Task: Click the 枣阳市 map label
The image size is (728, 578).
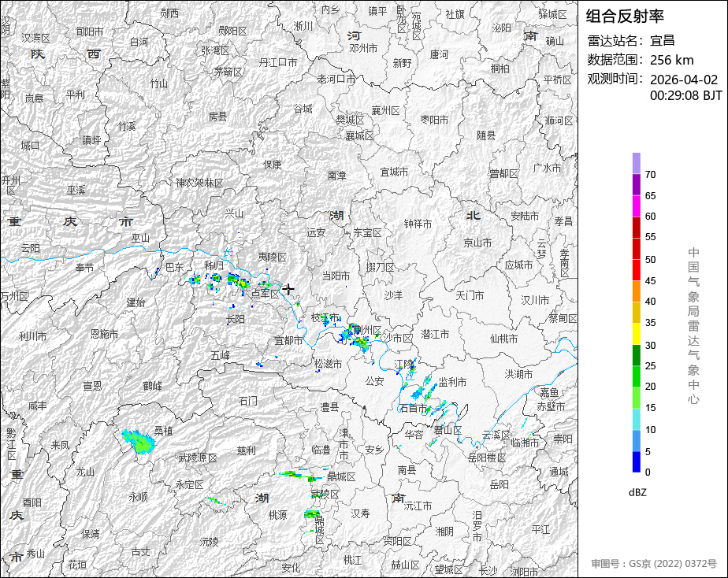Action: [x=434, y=120]
